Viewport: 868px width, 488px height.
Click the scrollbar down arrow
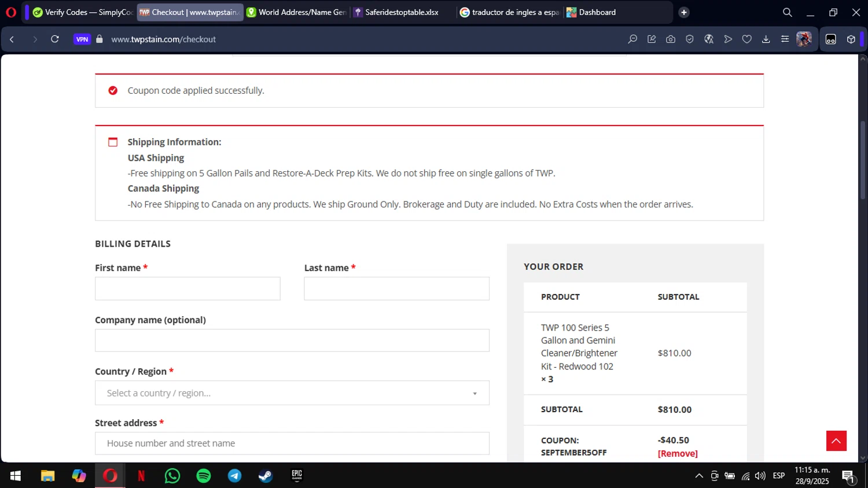(x=863, y=458)
